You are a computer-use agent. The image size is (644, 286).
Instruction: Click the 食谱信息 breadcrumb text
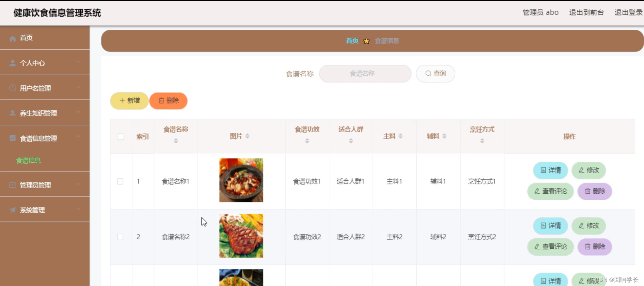click(x=387, y=41)
